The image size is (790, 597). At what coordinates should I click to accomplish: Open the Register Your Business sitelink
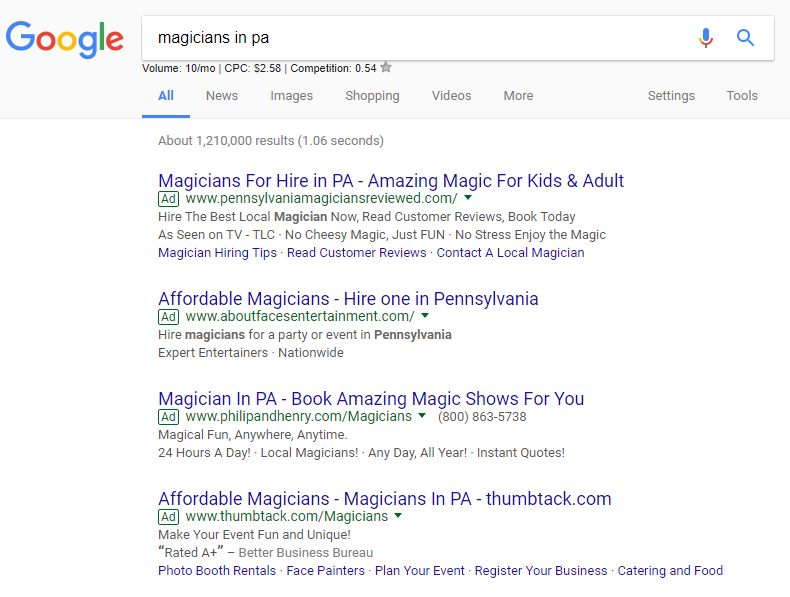coord(541,571)
